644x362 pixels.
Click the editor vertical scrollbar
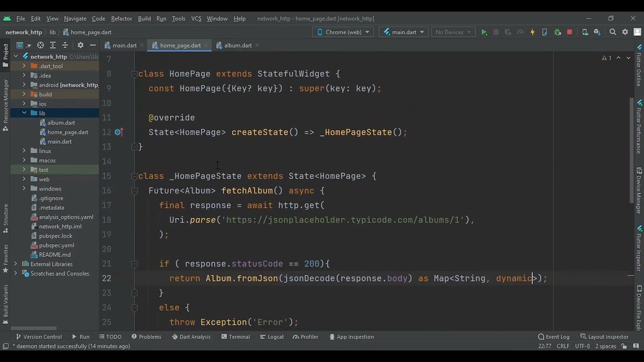pos(632,150)
